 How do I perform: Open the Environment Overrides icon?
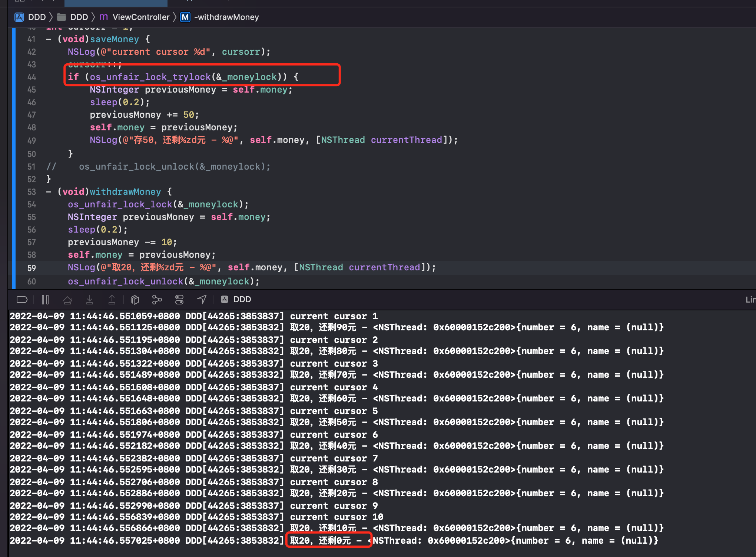(179, 299)
